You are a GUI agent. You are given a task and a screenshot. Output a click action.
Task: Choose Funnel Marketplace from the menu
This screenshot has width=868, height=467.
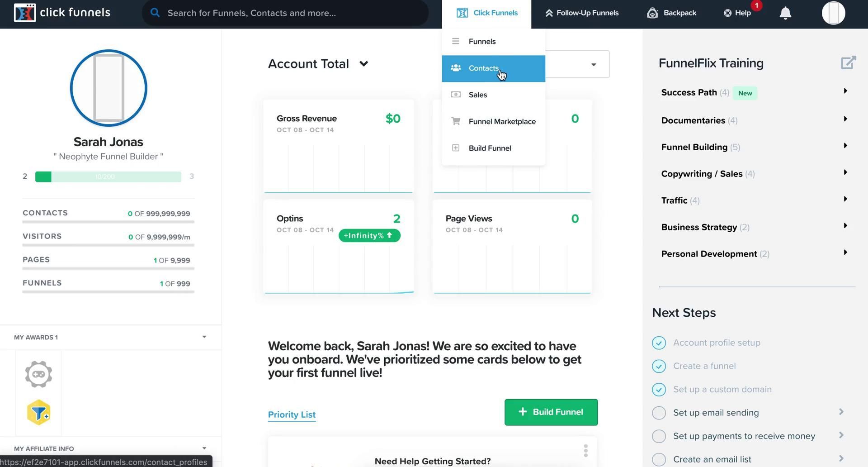tap(502, 122)
